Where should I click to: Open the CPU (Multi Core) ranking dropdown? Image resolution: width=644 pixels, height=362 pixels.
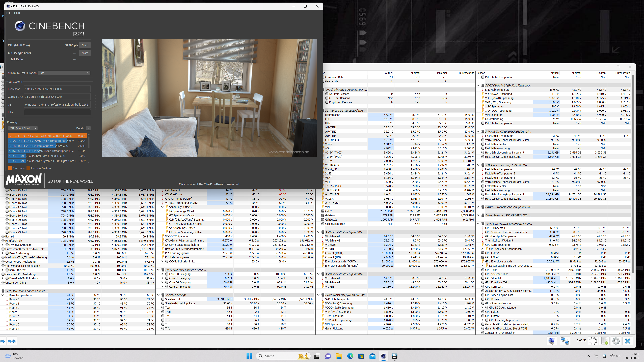pyautogui.click(x=23, y=128)
